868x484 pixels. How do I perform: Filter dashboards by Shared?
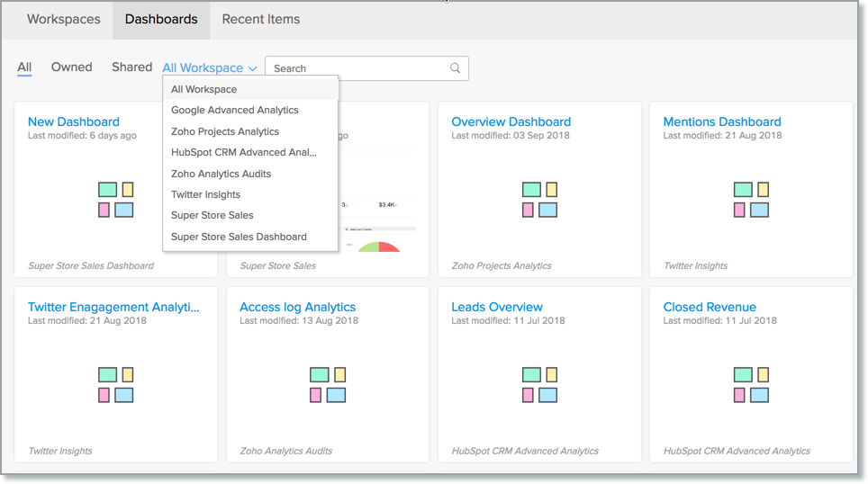[131, 67]
